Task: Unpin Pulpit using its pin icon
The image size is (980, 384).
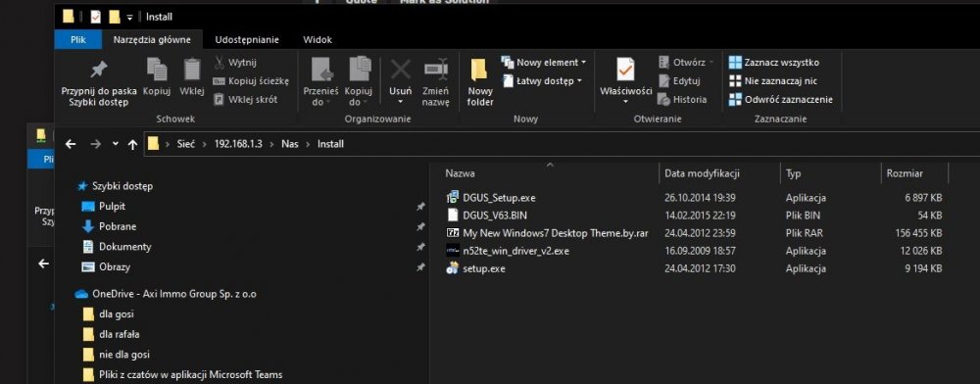Action: point(420,206)
